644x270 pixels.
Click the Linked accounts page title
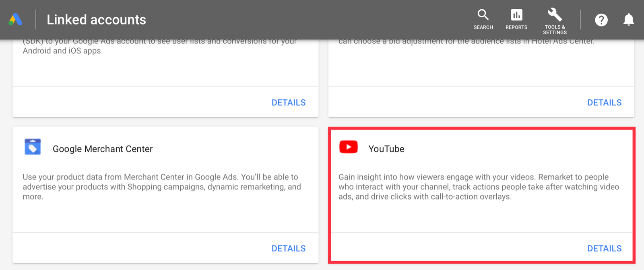(x=96, y=20)
